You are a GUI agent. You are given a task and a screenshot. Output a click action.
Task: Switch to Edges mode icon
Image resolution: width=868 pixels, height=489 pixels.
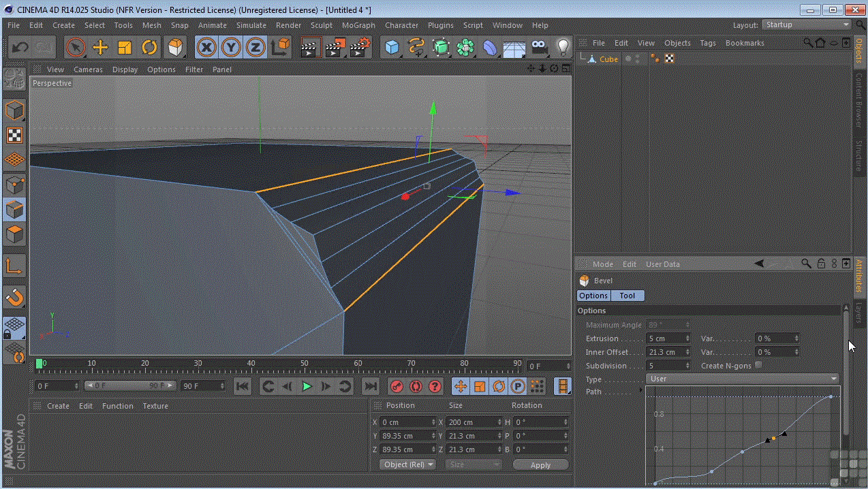14,209
